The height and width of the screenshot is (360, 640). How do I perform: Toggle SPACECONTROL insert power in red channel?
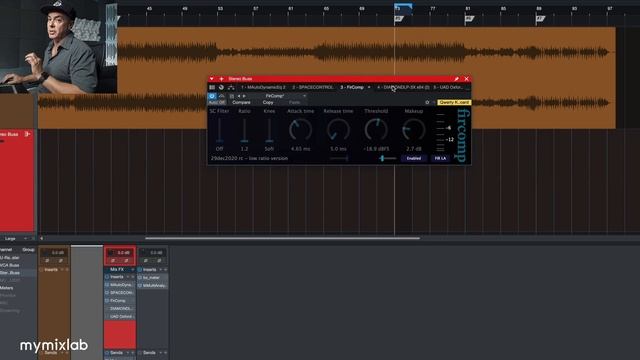[x=107, y=293]
